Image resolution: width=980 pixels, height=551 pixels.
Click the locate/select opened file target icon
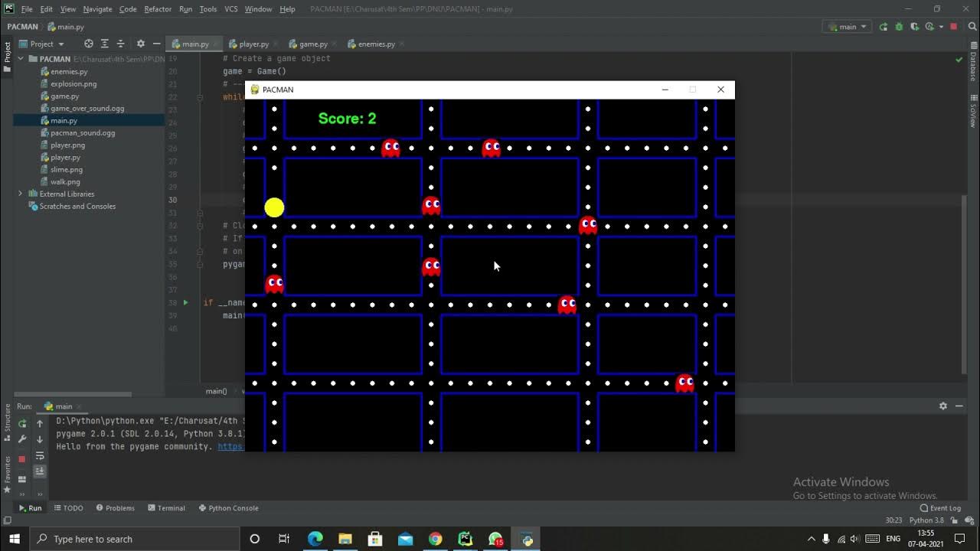89,44
